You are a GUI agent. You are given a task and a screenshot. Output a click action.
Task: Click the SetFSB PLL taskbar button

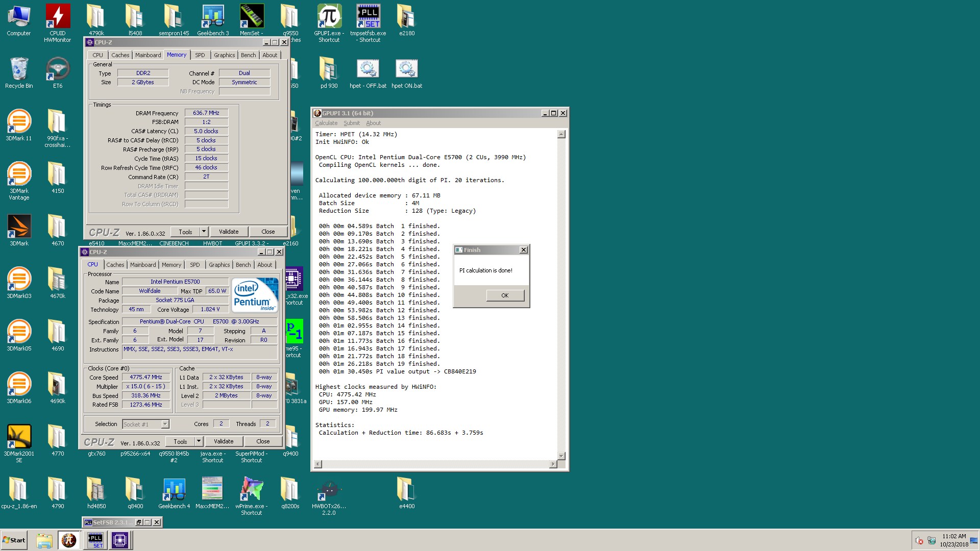point(95,540)
